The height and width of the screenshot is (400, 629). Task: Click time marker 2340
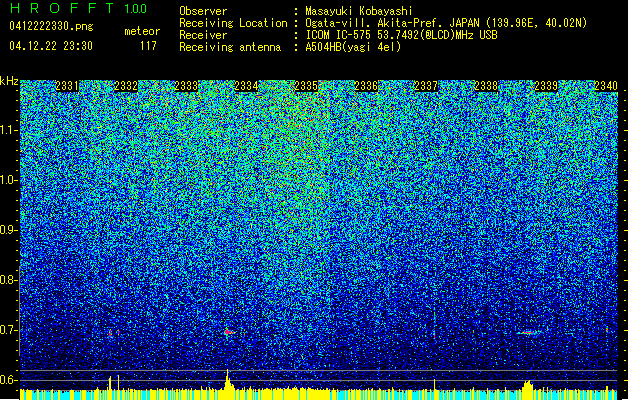coord(606,86)
